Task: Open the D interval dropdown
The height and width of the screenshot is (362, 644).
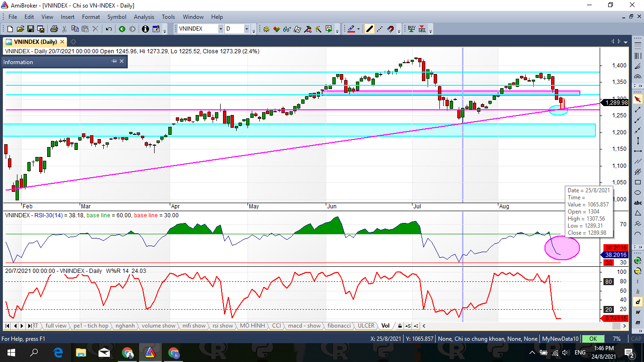Action: (x=246, y=29)
